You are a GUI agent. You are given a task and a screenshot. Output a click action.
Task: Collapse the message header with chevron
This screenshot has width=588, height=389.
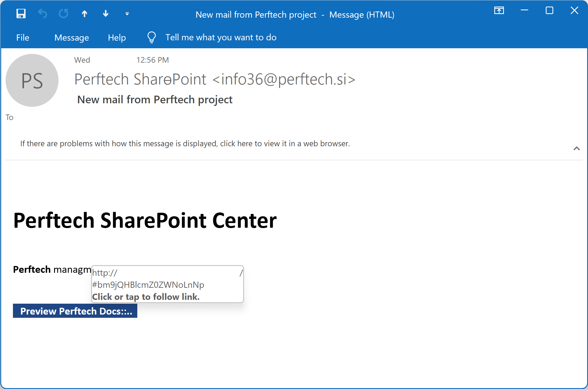click(577, 148)
